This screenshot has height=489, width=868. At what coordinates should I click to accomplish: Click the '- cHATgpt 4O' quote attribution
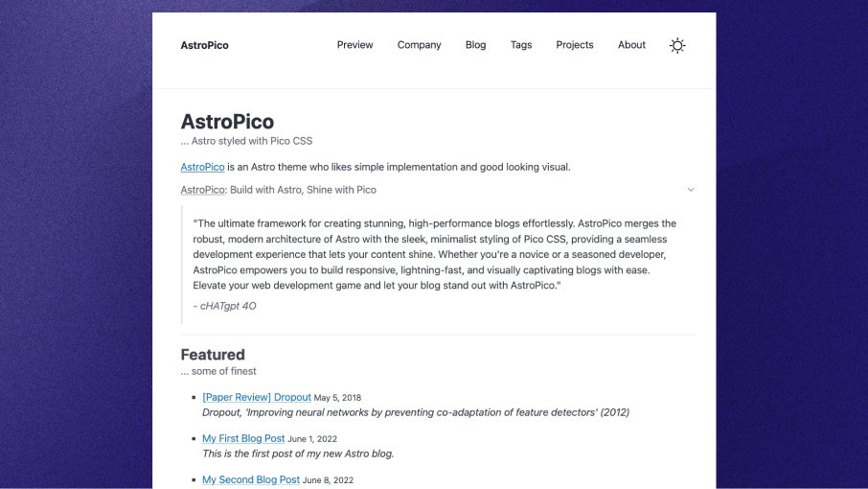[225, 306]
